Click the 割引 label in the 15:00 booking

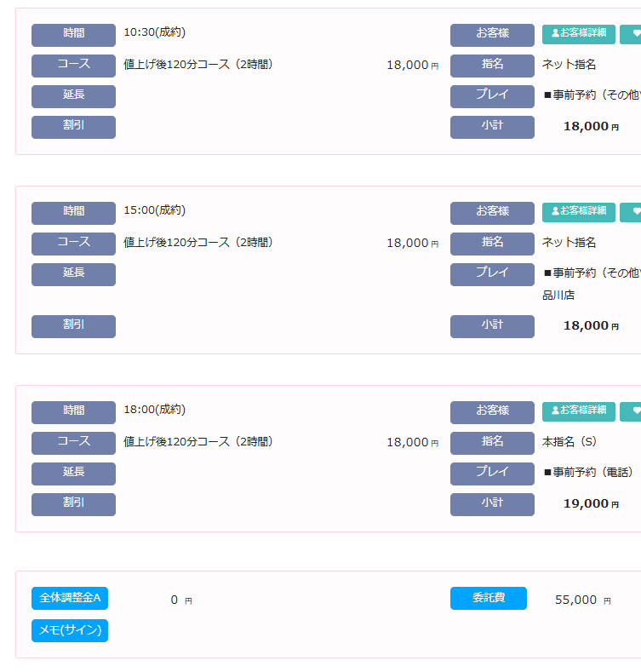[73, 326]
